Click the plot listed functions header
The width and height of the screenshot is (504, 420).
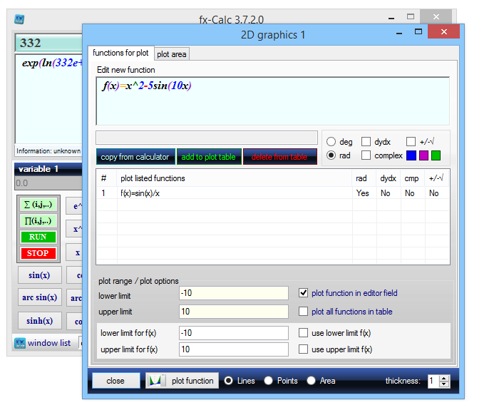235,178
